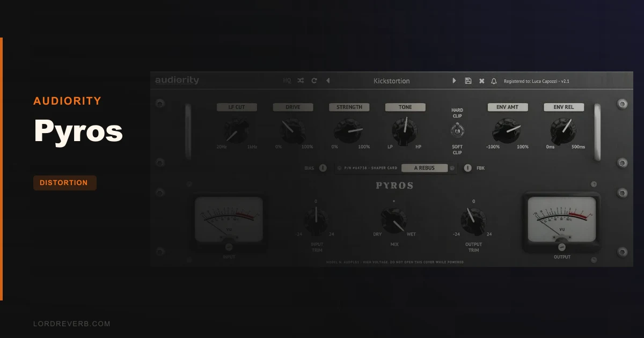Click the 0ms label under ENV REL
This screenshot has height=338, width=644.
tap(550, 147)
